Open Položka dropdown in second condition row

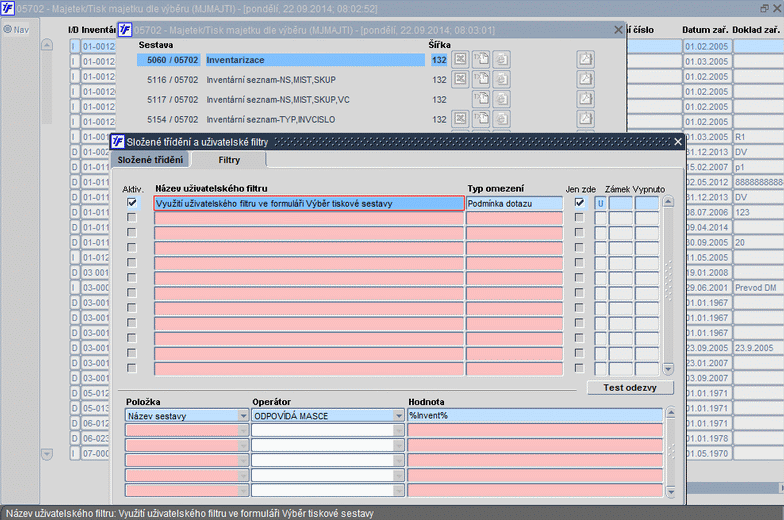[x=243, y=430]
